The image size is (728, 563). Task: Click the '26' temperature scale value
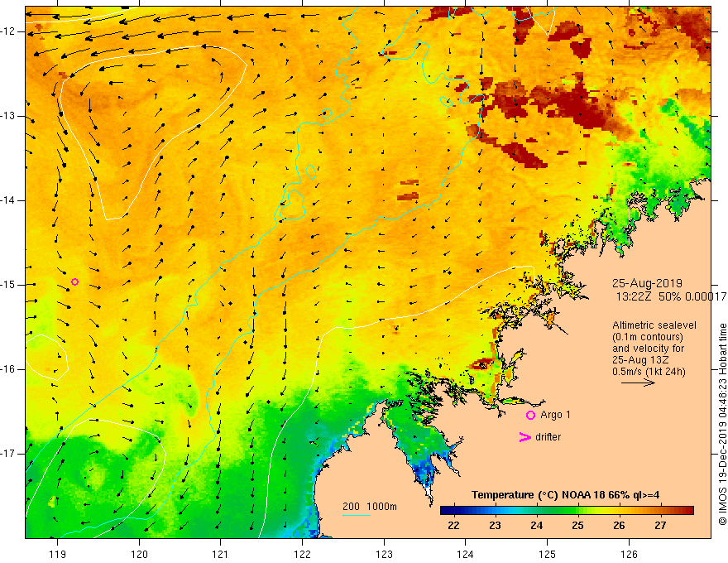click(x=619, y=526)
